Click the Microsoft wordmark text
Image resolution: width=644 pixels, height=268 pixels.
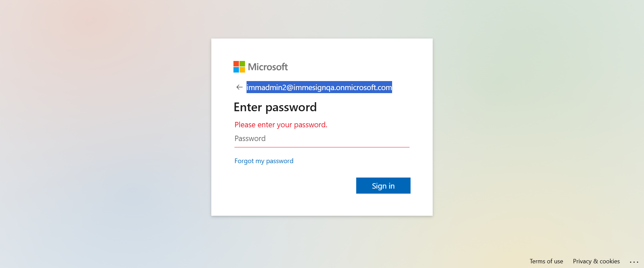[x=268, y=67]
